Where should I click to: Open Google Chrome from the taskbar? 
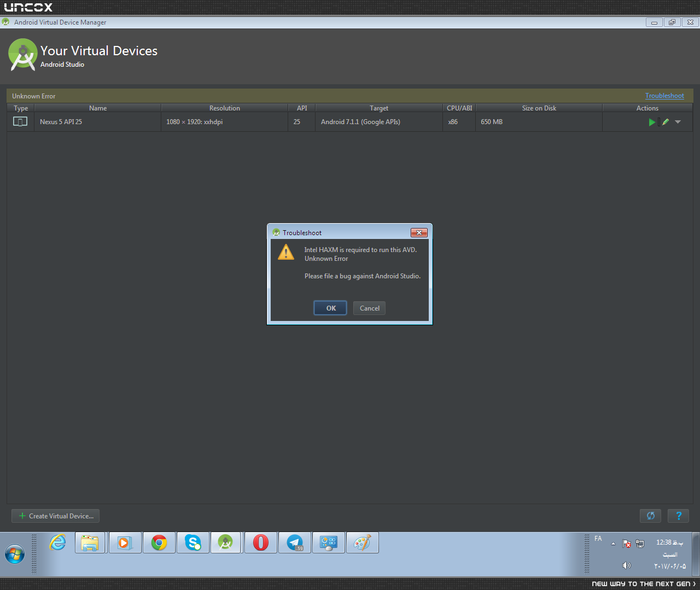pyautogui.click(x=159, y=543)
